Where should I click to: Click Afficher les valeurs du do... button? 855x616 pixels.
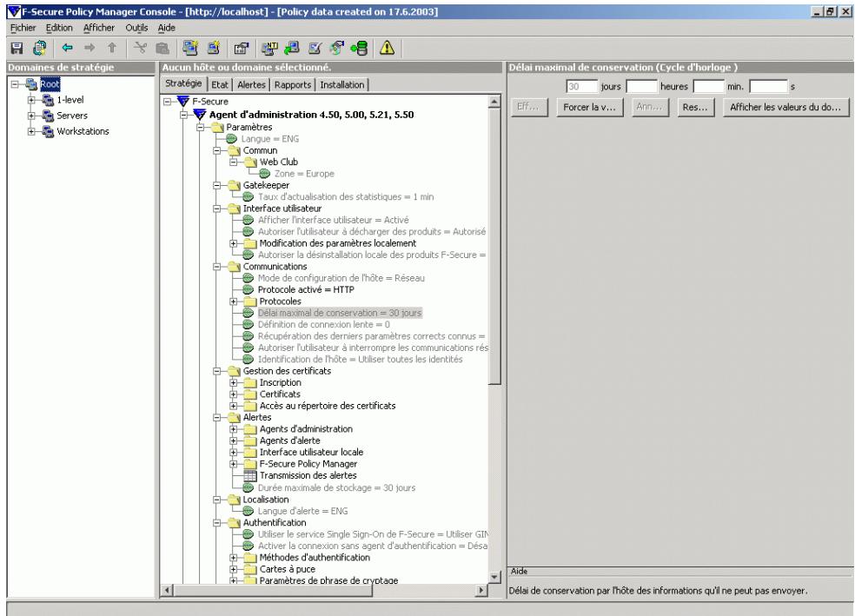pos(785,108)
